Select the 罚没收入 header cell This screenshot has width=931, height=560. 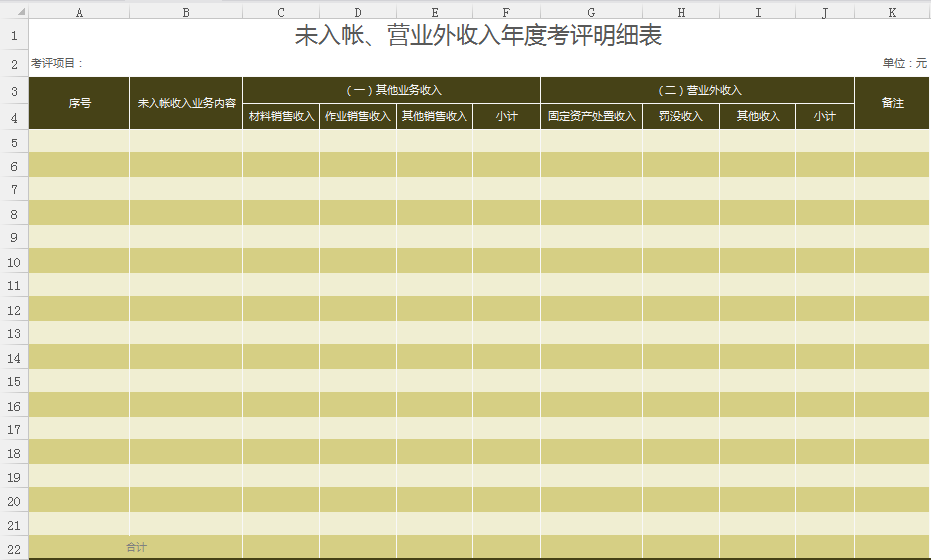[x=680, y=117]
